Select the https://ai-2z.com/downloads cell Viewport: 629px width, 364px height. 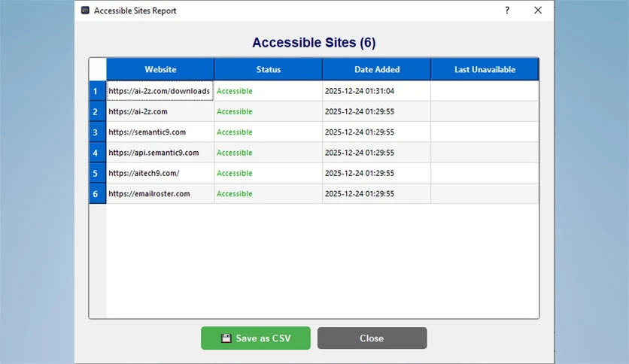click(x=160, y=91)
